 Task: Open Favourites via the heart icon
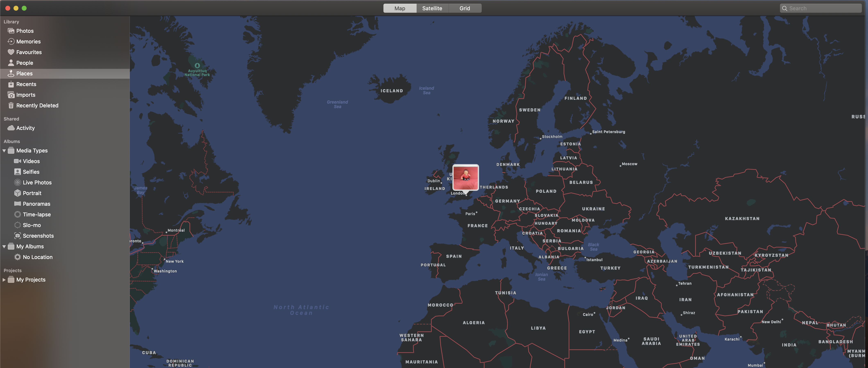pos(11,52)
